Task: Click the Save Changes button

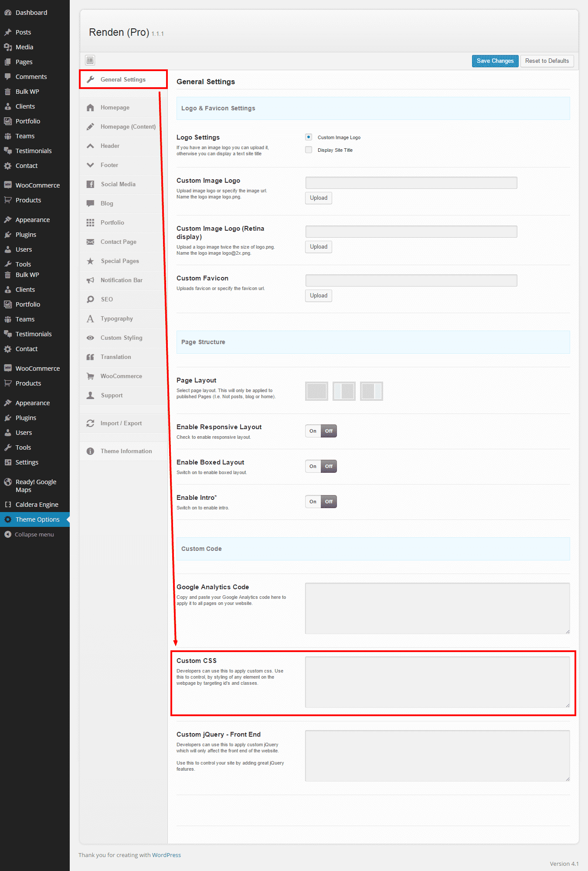Action: [495, 61]
